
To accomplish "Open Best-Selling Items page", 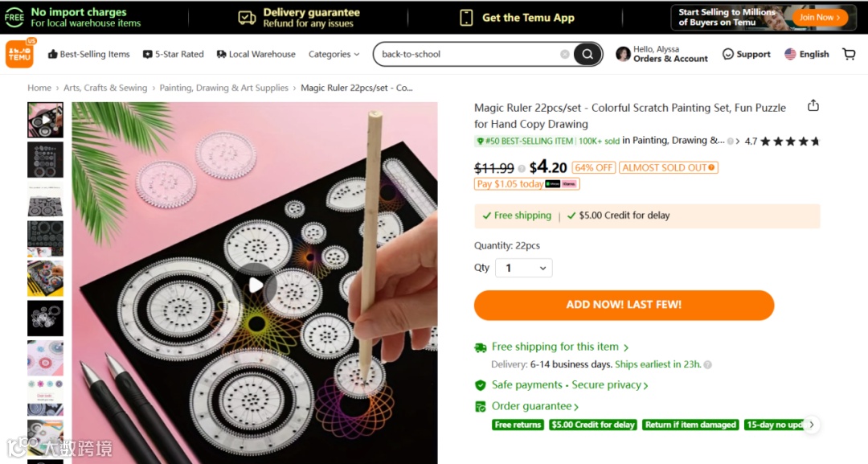I will pos(88,54).
